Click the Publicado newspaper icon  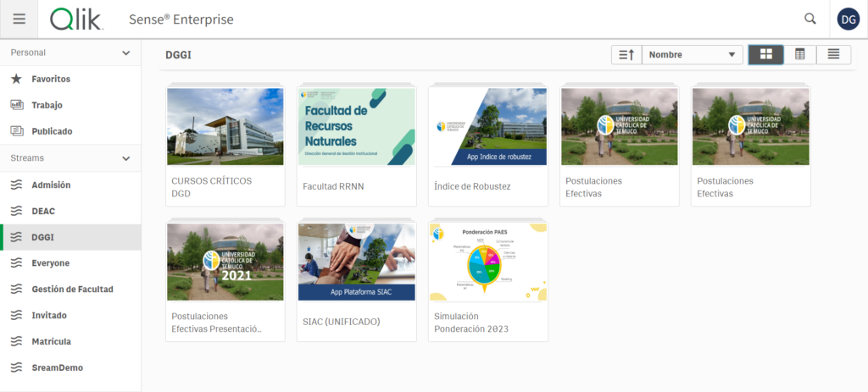coord(17,131)
